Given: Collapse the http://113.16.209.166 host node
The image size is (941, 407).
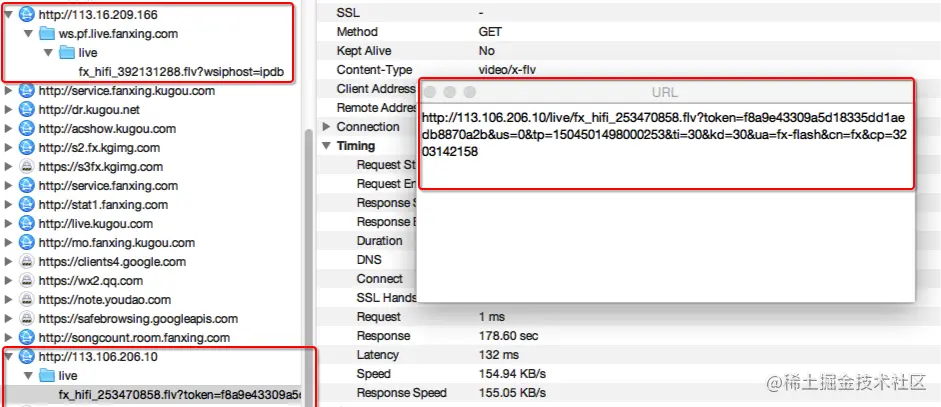Looking at the screenshot, I should 8,14.
